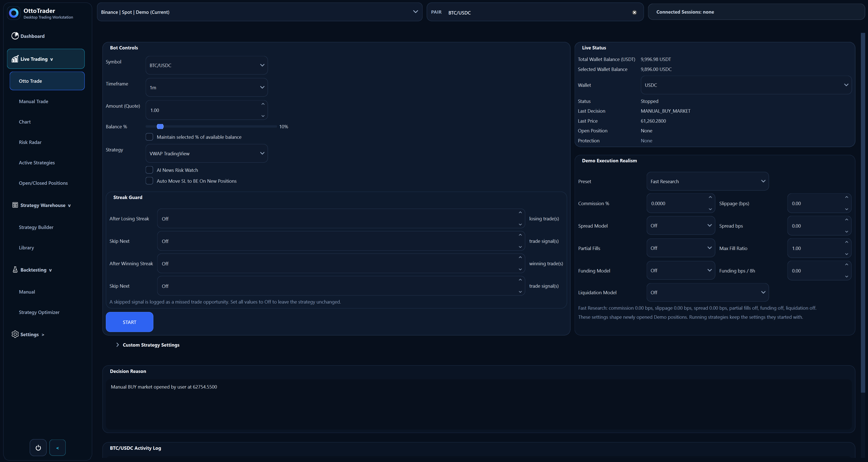
Task: Open the Chart page
Action: pos(25,122)
